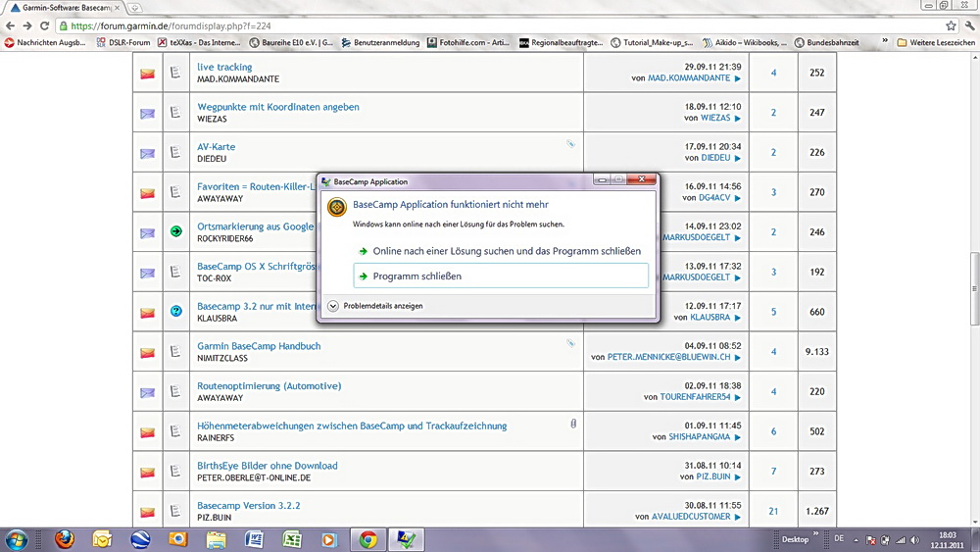Switch to Chrome taskbar button

tap(367, 539)
